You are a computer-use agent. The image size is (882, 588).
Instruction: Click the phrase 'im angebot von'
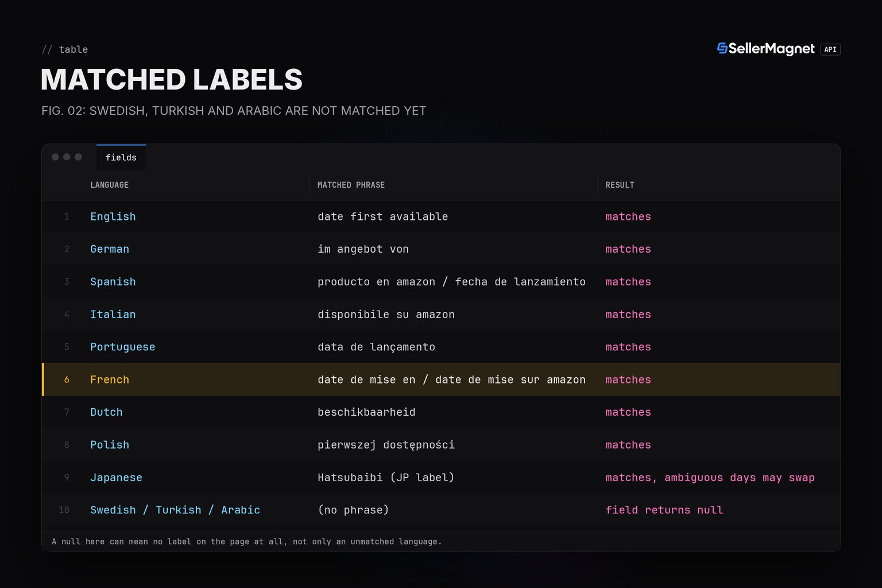click(363, 249)
